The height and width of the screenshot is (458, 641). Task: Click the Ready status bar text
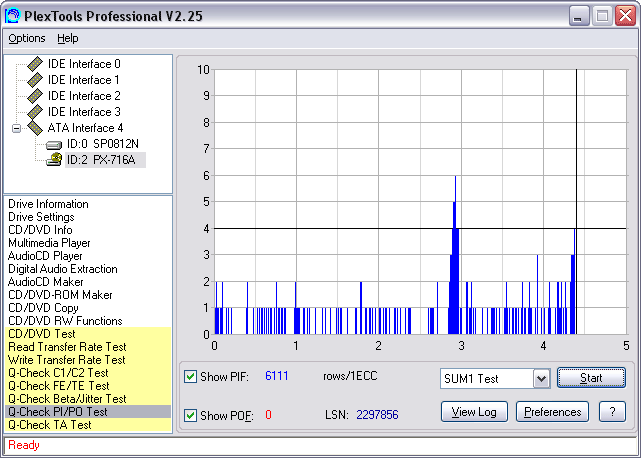click(x=24, y=445)
